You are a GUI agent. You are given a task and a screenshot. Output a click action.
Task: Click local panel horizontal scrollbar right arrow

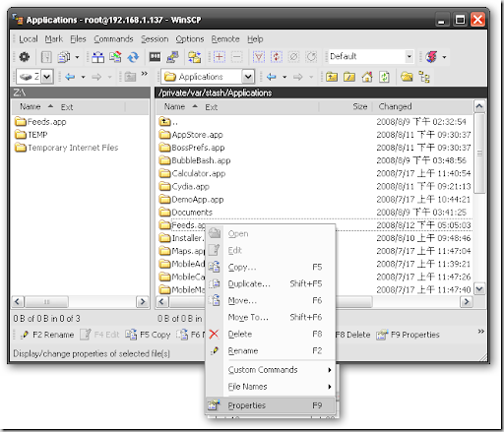pyautogui.click(x=143, y=301)
